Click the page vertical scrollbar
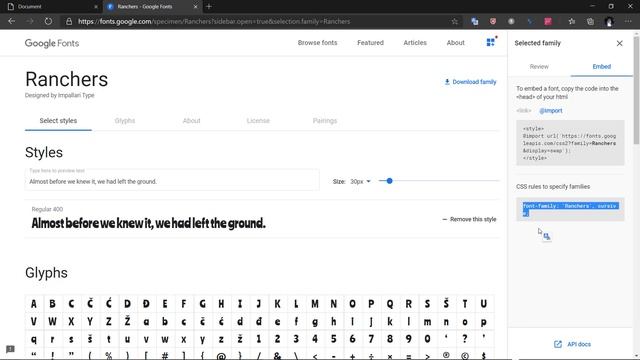Screen dimensions: 640x360 tap(636, 90)
